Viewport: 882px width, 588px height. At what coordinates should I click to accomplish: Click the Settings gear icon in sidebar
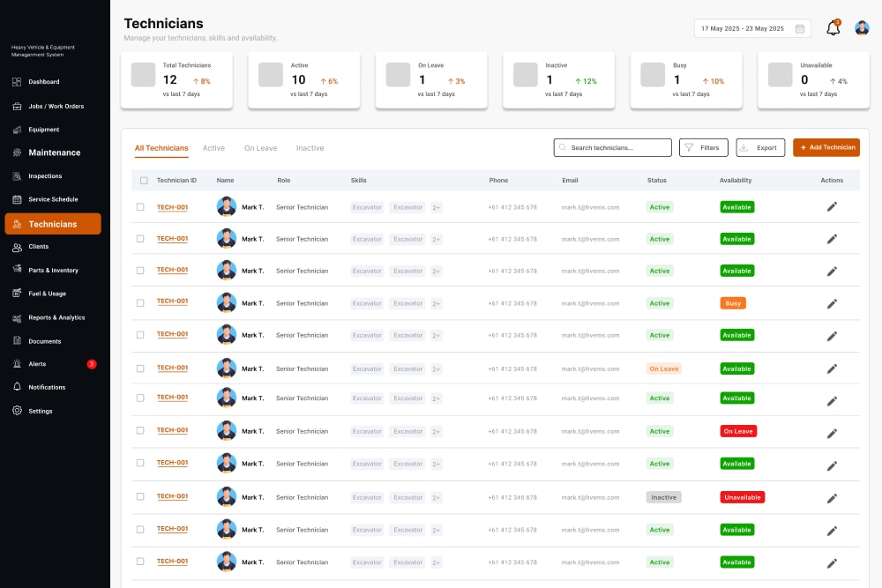coord(17,411)
